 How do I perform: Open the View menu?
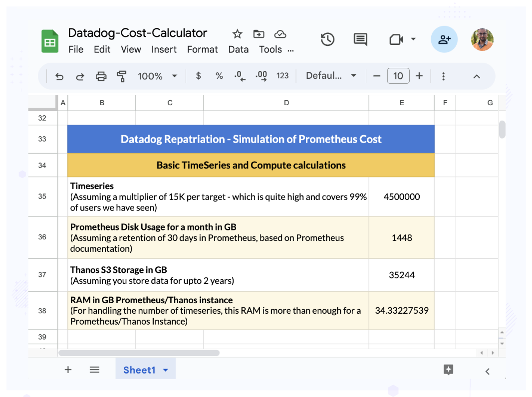(131, 49)
